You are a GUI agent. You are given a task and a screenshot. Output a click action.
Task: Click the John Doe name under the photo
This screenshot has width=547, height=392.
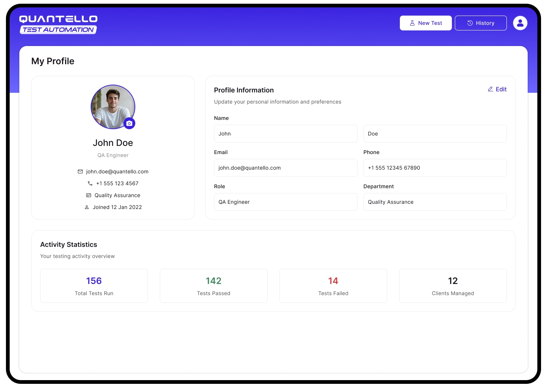(x=113, y=143)
